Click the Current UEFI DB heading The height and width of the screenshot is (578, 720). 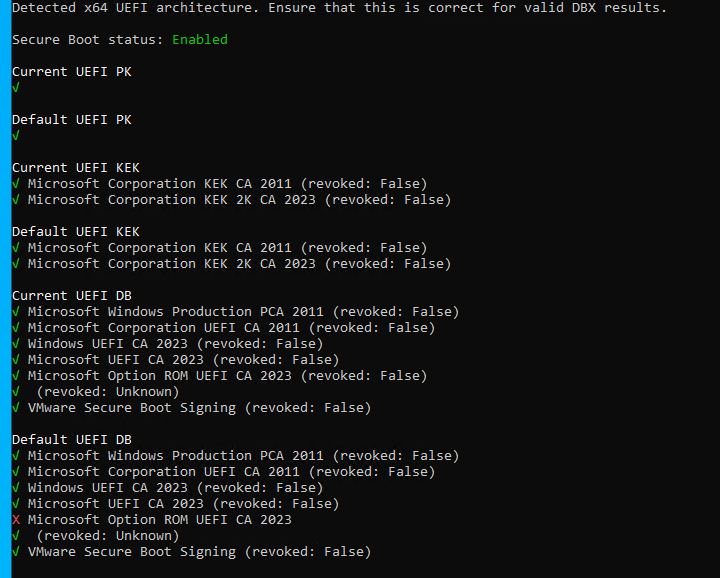click(72, 296)
